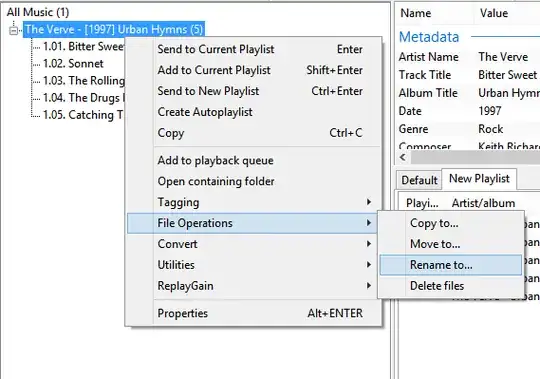Click the Playi... column header
The image size is (540, 379).
click(x=422, y=203)
